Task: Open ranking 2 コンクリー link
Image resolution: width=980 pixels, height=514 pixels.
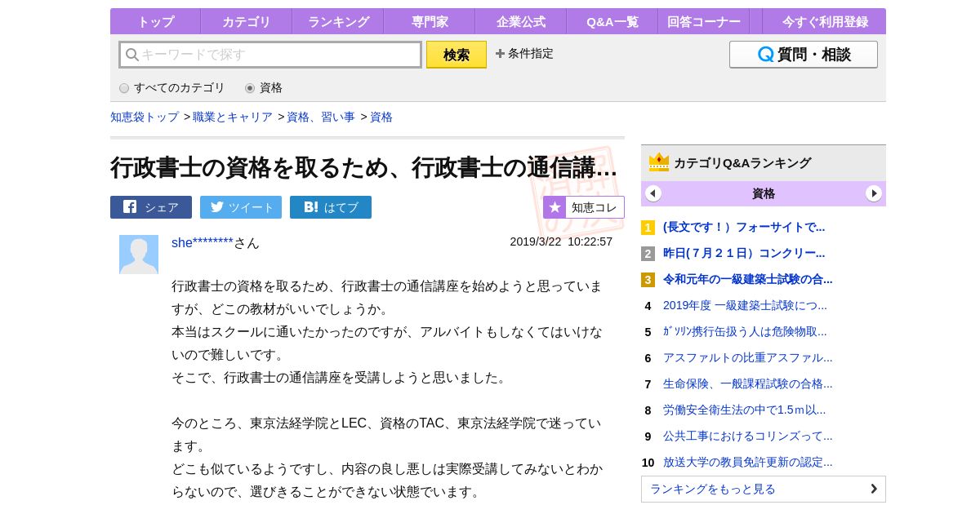Action: pos(744,253)
